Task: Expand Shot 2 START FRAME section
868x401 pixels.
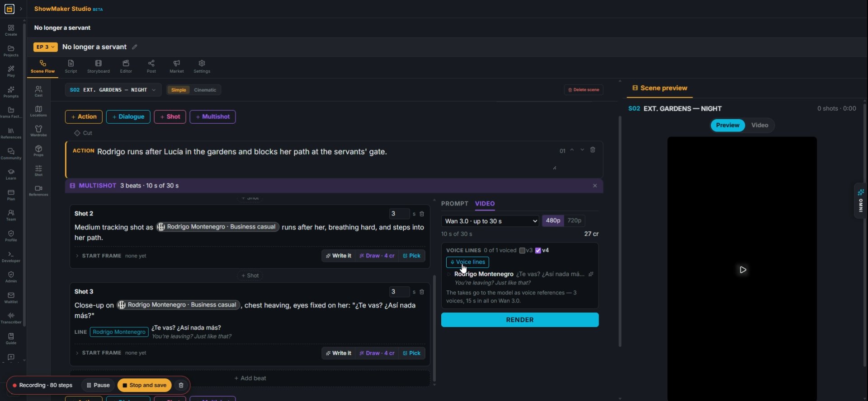Action: (x=111, y=256)
